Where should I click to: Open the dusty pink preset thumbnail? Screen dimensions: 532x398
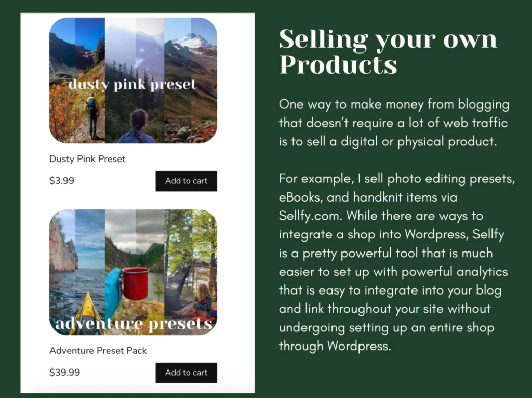[x=133, y=81]
